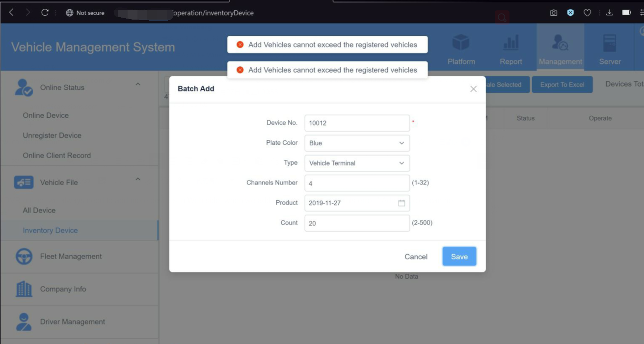
Task: Click the Batch Add dialog title
Action: coord(196,89)
